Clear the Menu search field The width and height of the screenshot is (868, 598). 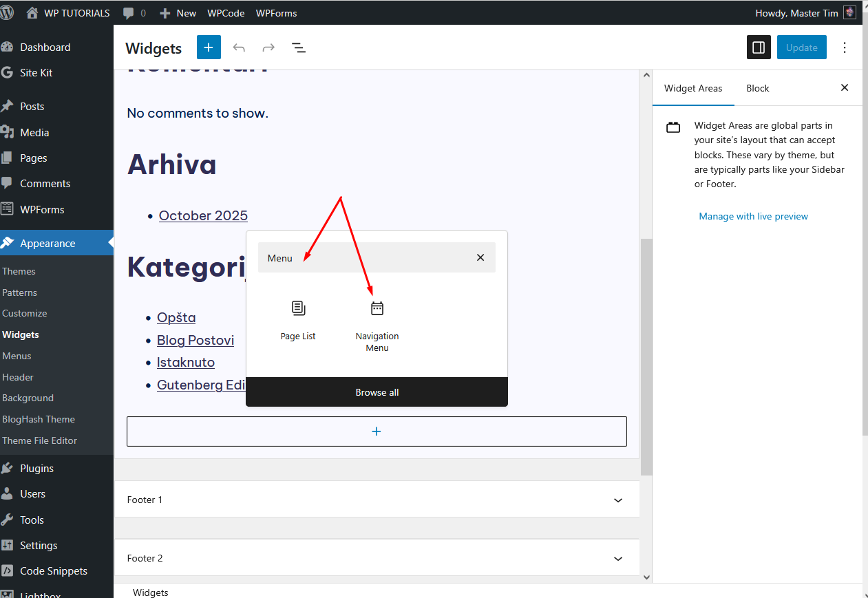point(480,257)
